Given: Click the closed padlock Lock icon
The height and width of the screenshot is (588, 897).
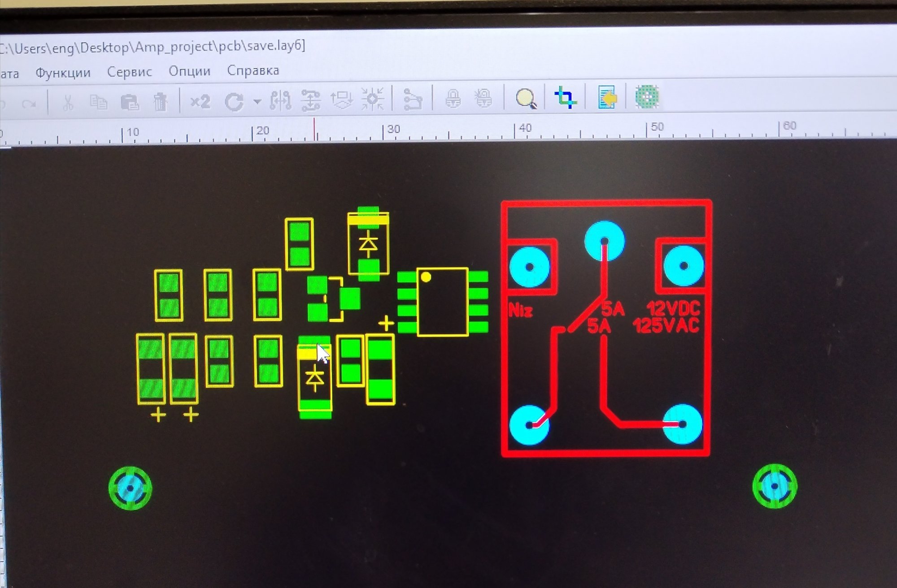Looking at the screenshot, I should coord(453,98).
